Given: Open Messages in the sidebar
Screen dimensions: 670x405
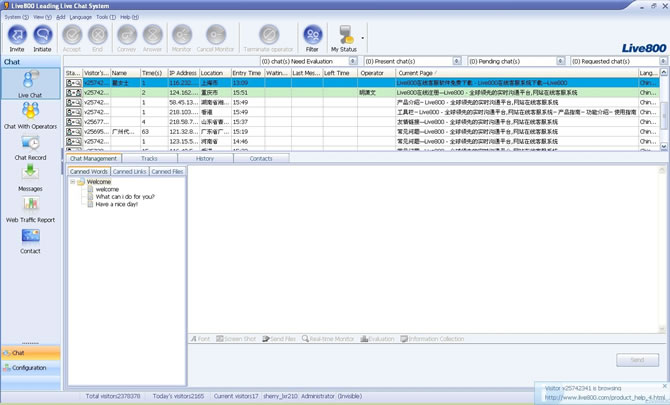Looking at the screenshot, I should (30, 178).
